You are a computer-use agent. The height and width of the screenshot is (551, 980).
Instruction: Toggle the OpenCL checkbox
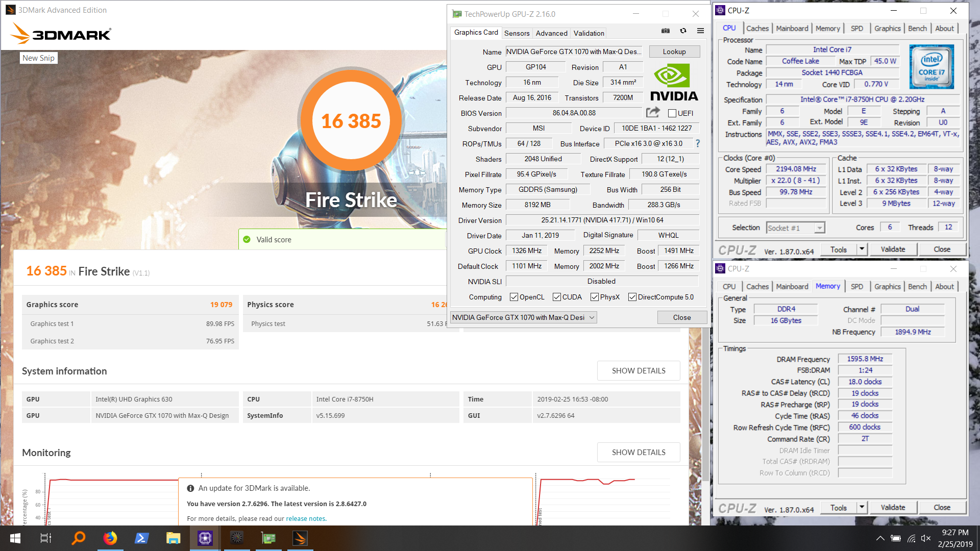(514, 297)
